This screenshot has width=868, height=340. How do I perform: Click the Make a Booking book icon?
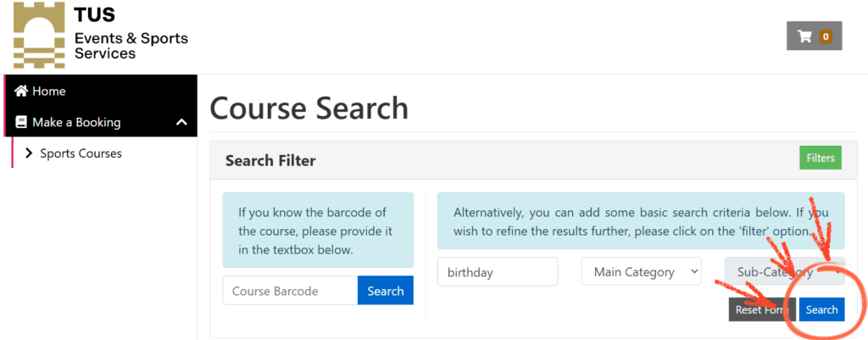tap(22, 122)
